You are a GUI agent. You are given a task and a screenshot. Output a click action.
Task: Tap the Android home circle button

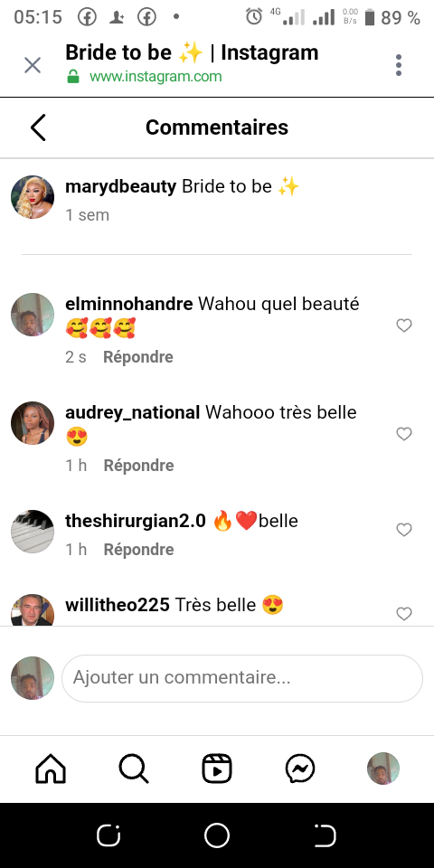[x=216, y=835]
